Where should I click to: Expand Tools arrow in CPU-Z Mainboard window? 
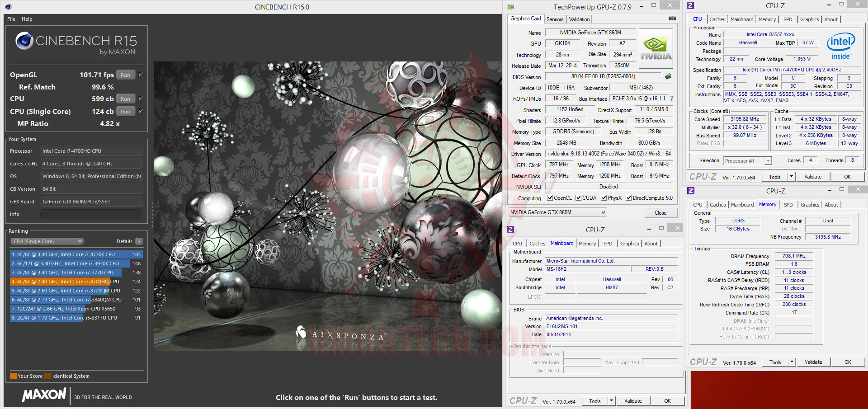(x=611, y=401)
